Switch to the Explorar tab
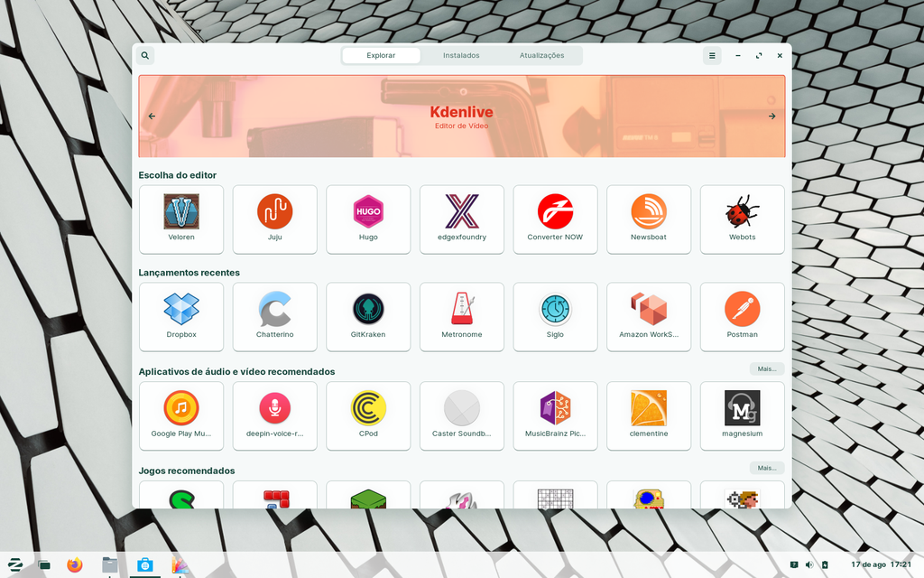This screenshot has height=578, width=924. [x=382, y=55]
